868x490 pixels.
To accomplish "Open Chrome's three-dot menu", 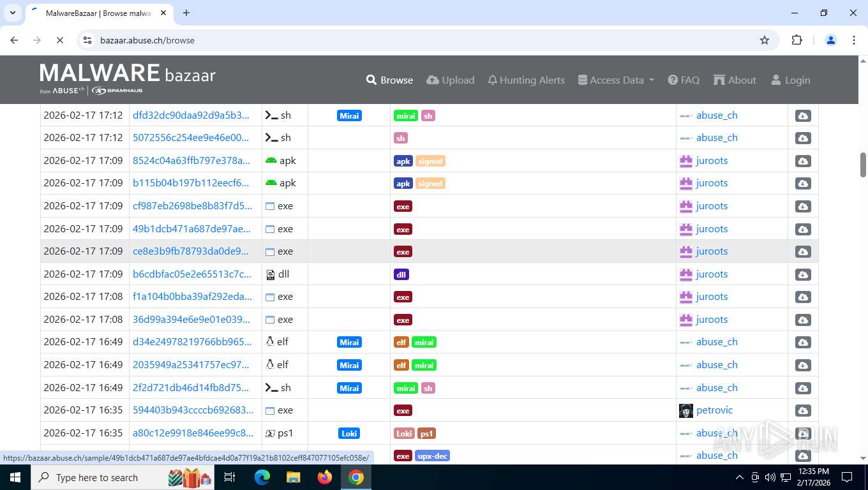I will pos(853,40).
